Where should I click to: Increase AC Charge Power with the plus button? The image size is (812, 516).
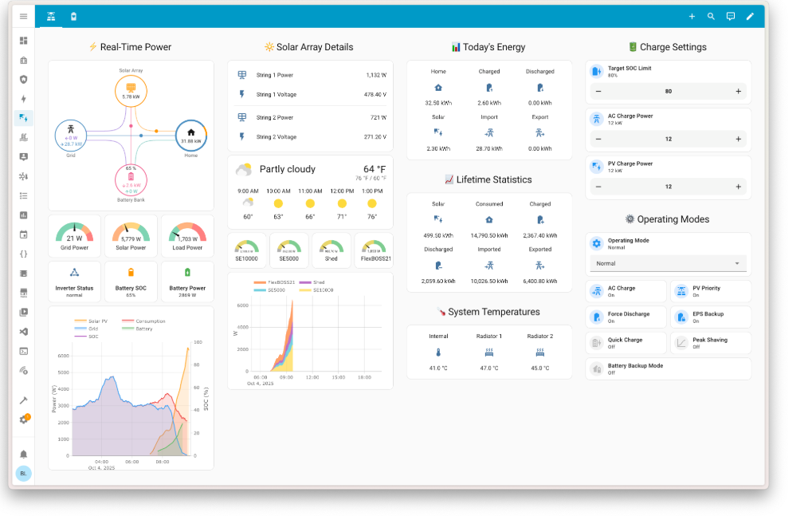tap(737, 139)
